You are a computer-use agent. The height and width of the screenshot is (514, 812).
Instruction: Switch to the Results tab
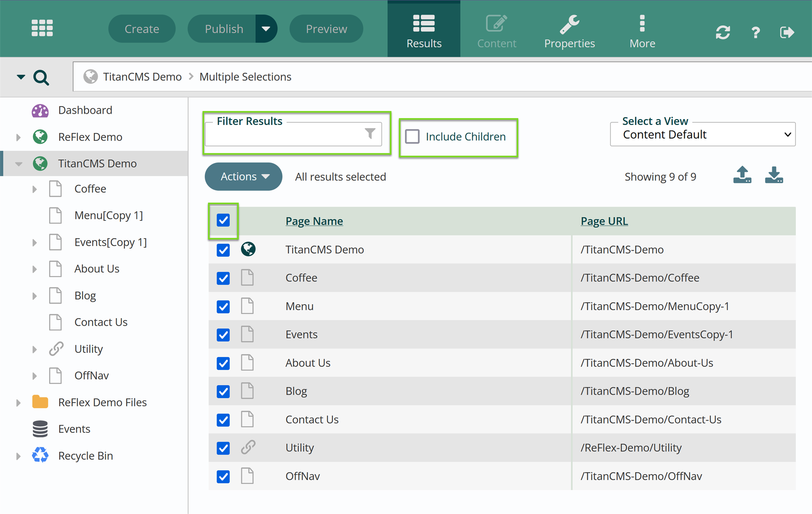(x=424, y=30)
